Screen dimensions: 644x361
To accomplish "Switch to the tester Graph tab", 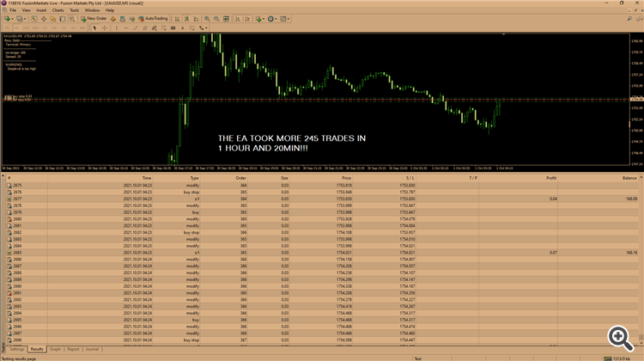I will pos(55,349).
